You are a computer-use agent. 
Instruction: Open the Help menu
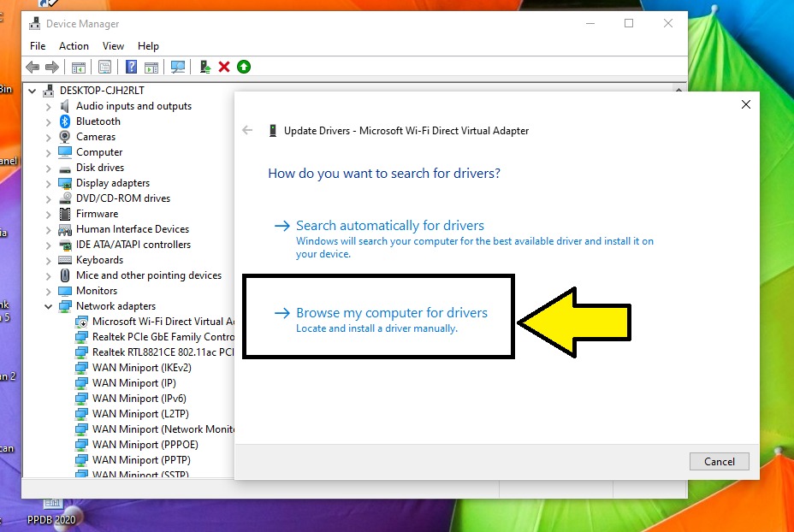point(148,46)
